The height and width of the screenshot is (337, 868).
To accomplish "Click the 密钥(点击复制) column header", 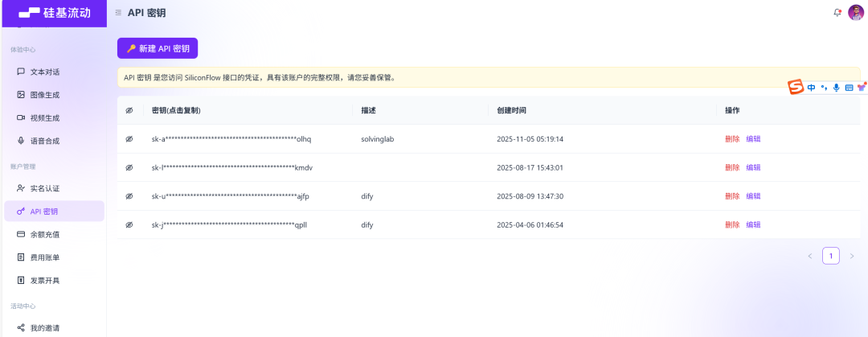I will coord(176,110).
